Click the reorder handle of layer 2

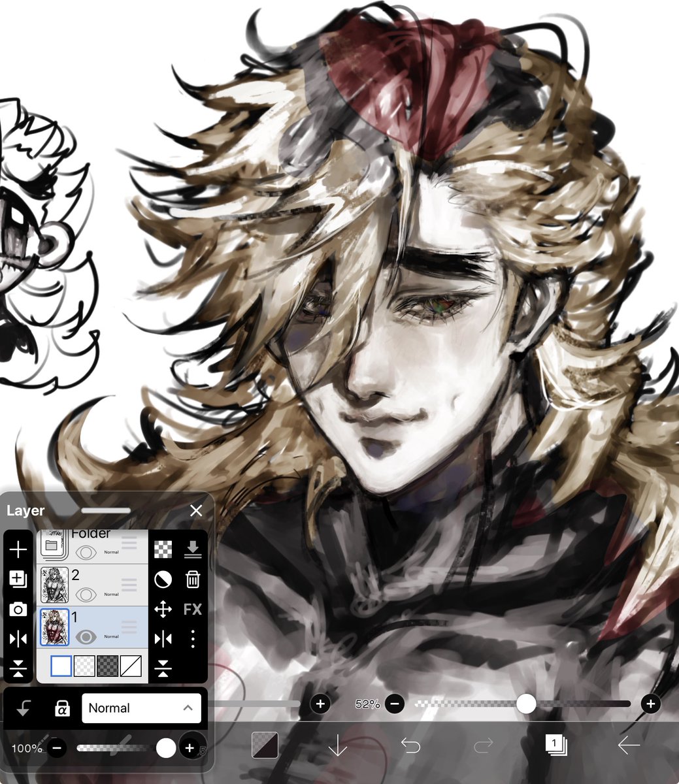click(129, 585)
